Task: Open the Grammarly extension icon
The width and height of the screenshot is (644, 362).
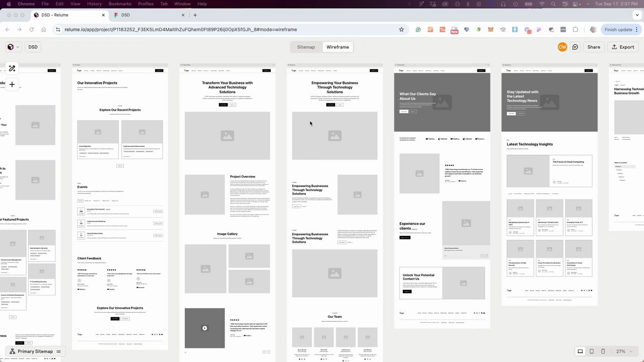Action: 418,30
